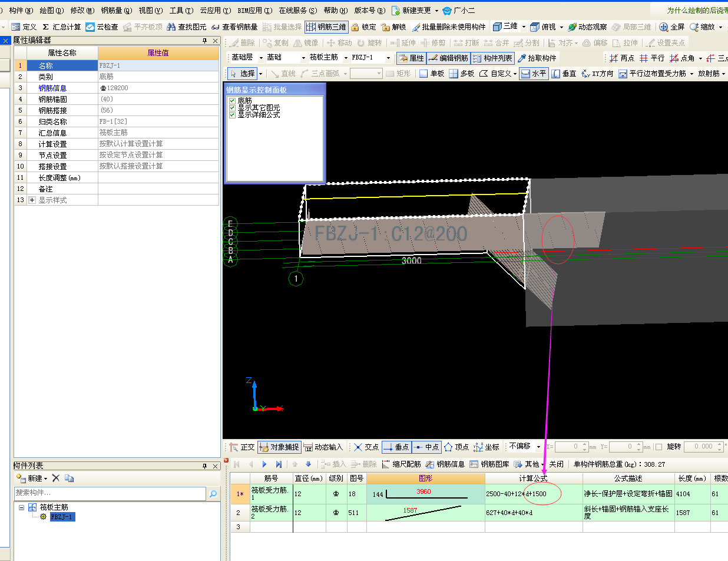This screenshot has width=728, height=561.
Task: Select 动态观察 dynamic orbit tool
Action: tap(587, 27)
